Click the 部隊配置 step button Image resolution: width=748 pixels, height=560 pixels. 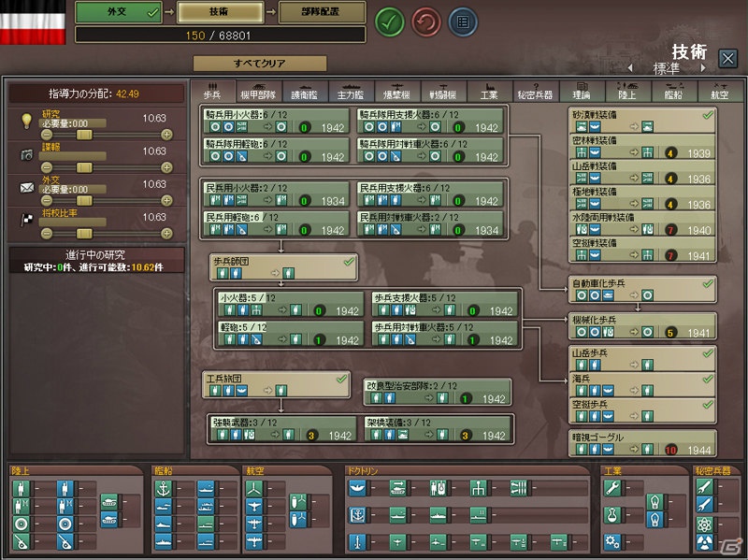tap(322, 12)
